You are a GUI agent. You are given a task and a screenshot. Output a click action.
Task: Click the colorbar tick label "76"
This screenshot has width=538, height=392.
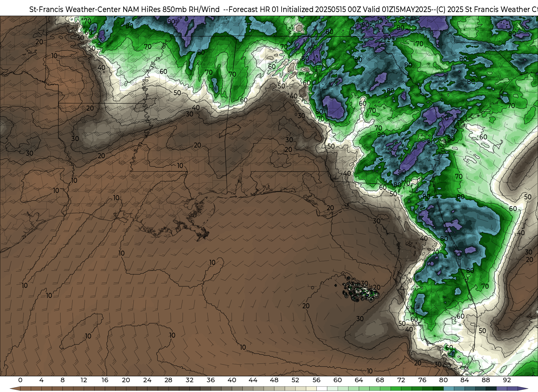click(x=422, y=380)
